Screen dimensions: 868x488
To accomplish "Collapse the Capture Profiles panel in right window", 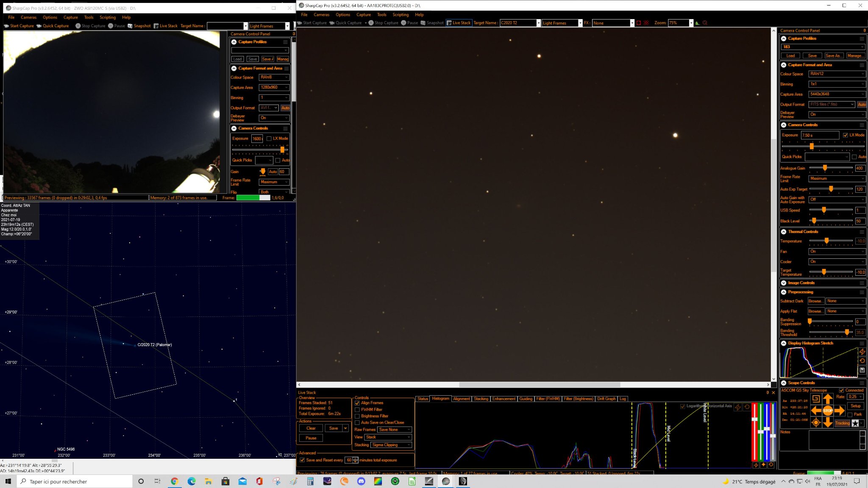I will click(784, 39).
